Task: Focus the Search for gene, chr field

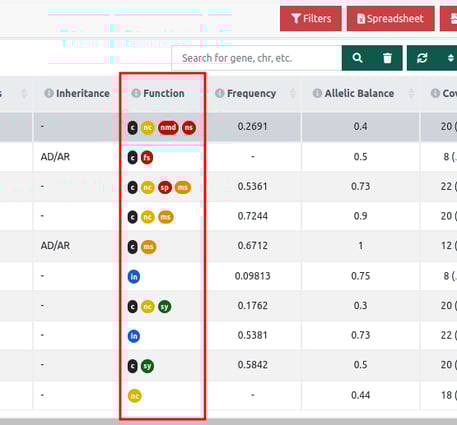Action: pos(257,58)
